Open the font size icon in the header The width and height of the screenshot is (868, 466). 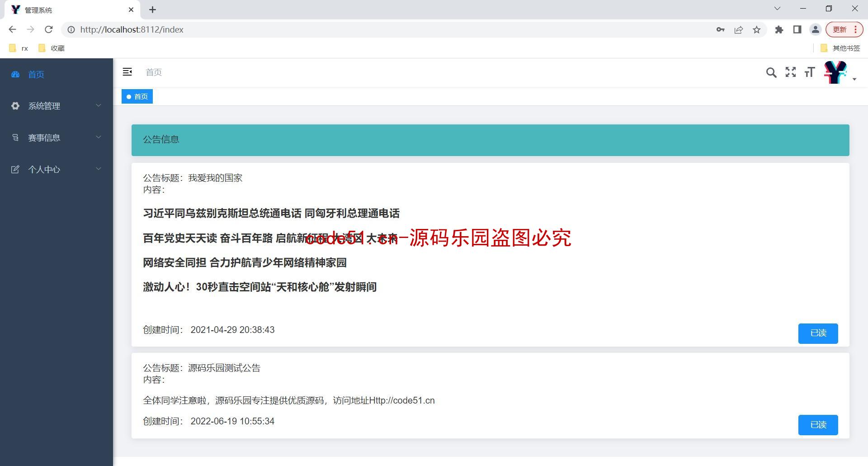coord(810,72)
